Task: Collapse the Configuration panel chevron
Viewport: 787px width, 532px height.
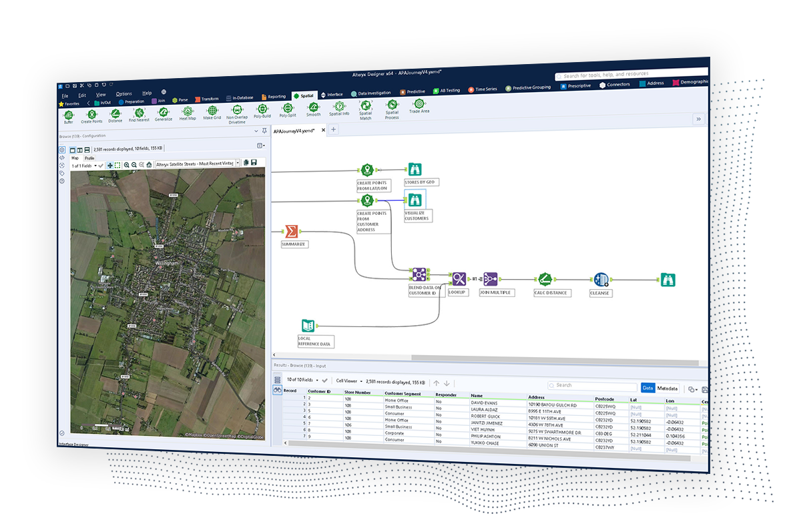Action: [256, 131]
